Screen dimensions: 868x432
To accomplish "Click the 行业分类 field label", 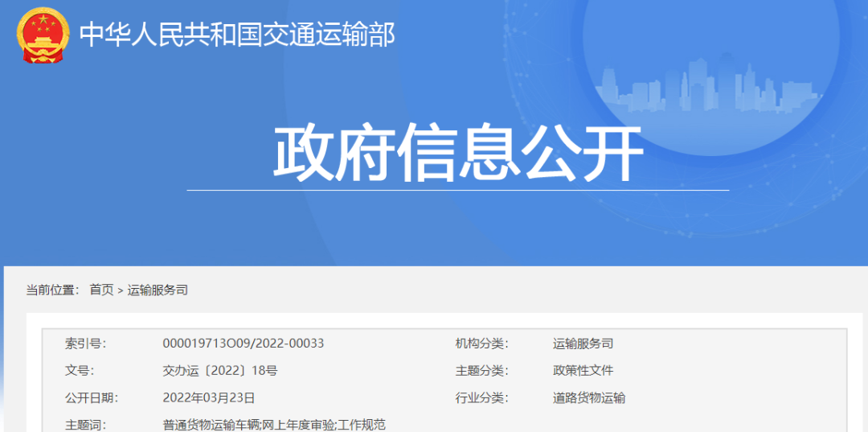I will [481, 397].
